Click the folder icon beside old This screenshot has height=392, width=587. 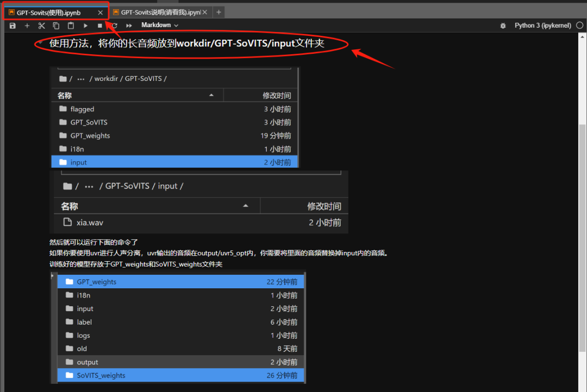69,348
